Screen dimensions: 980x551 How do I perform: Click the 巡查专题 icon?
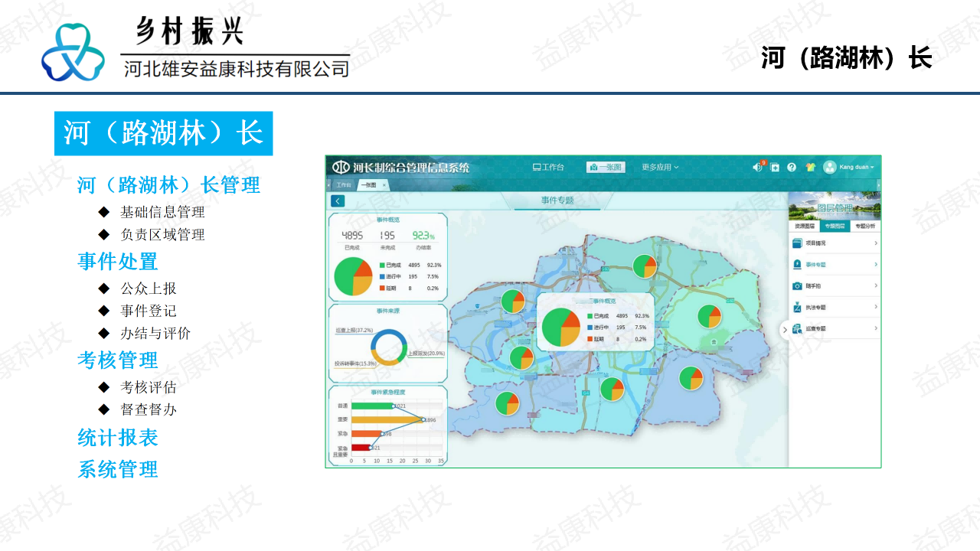(797, 328)
